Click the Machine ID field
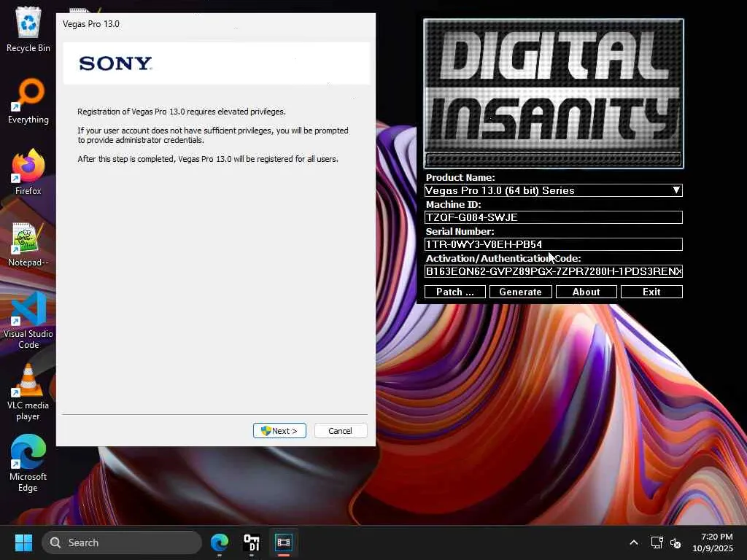Screen dimensions: 747x560 [553, 217]
